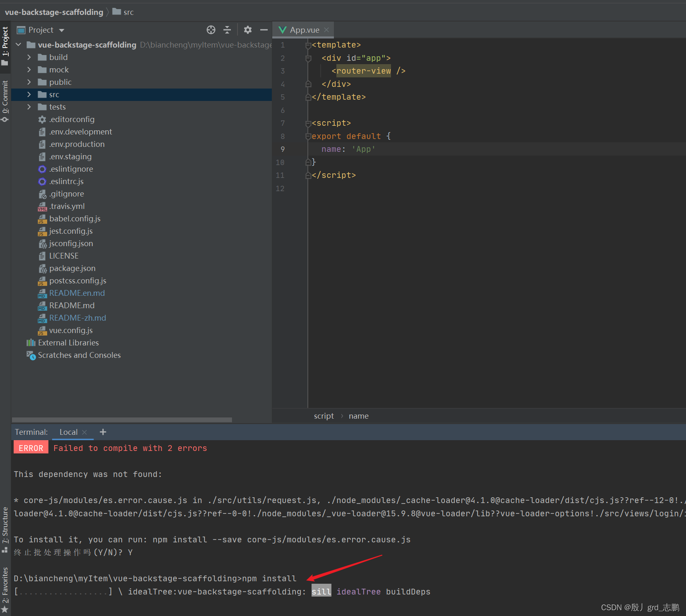The width and height of the screenshot is (686, 616).
Task: Expand the src folder arrow
Action: [29, 94]
